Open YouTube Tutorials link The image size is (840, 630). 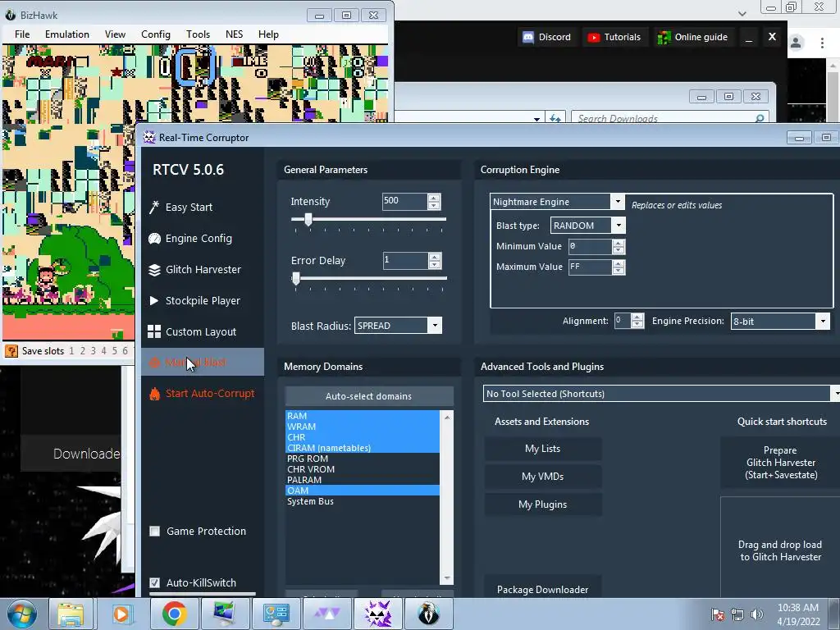click(x=614, y=37)
